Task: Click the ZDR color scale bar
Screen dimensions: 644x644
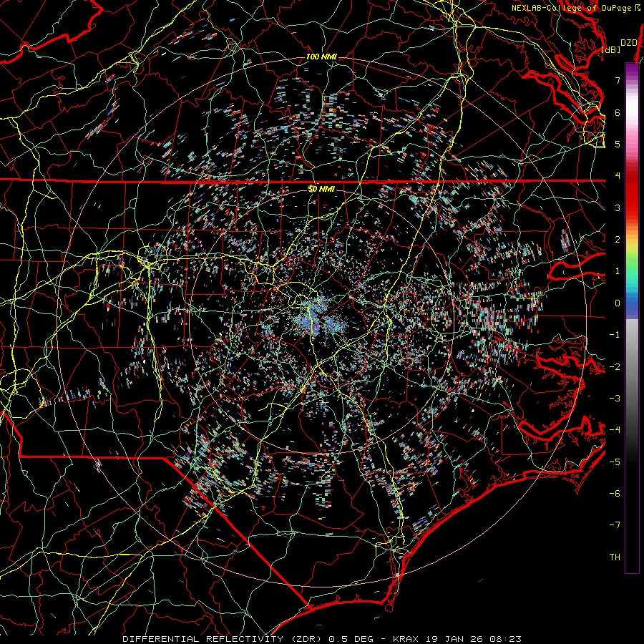Action: point(632,318)
